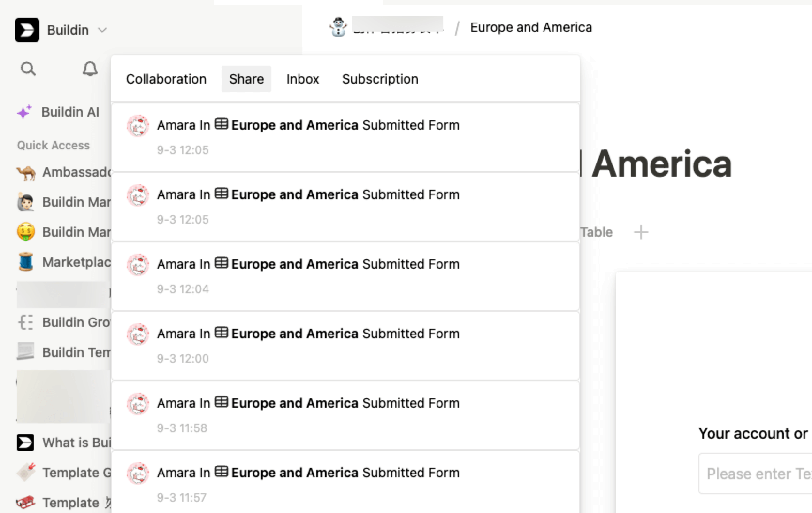Click Europe and America link in 11:58 notification
Viewport: 812px width, 513px height.
click(x=294, y=403)
